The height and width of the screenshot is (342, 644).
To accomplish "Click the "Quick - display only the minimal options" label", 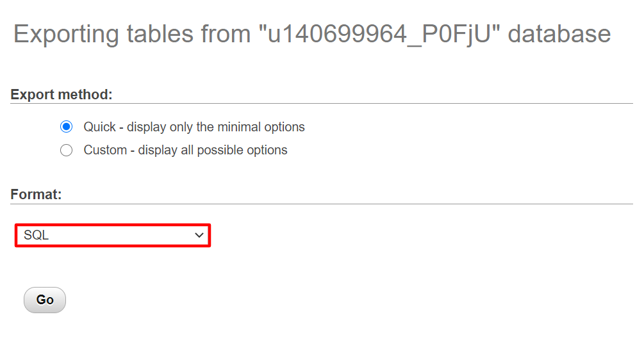I will tap(194, 127).
